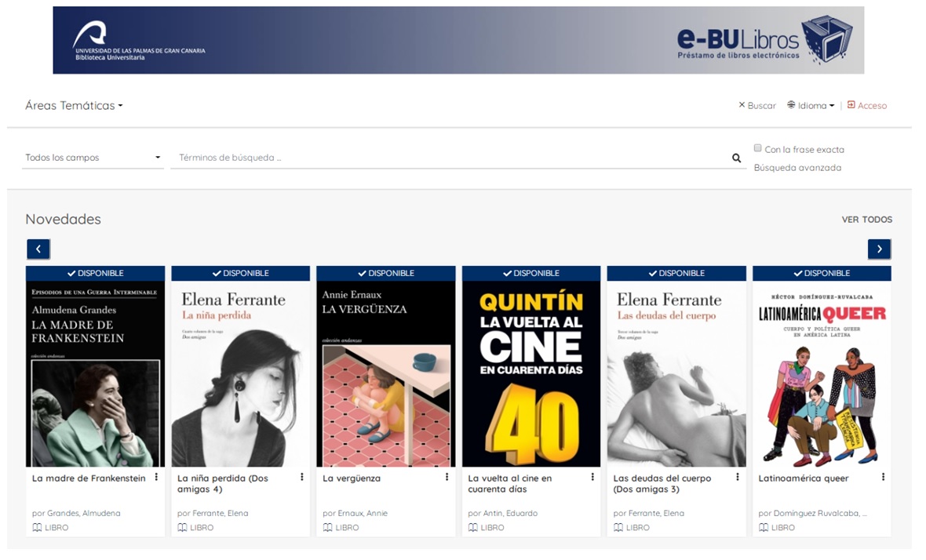Advance Novedades carousel with right arrow

[880, 249]
